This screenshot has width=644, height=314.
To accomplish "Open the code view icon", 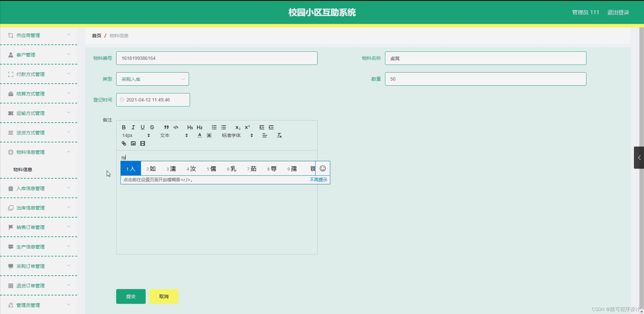I will 175,127.
